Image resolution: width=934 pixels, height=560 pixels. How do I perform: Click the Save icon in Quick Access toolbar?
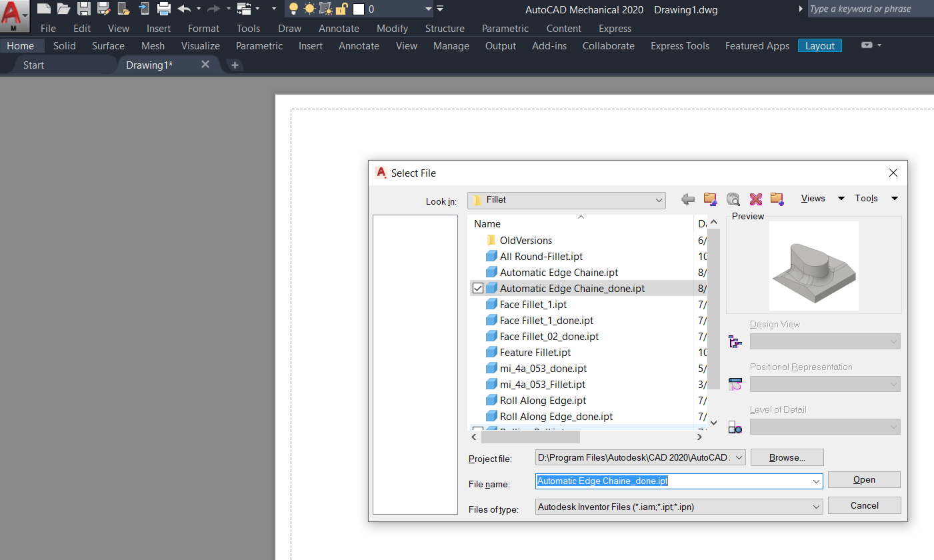(x=84, y=9)
